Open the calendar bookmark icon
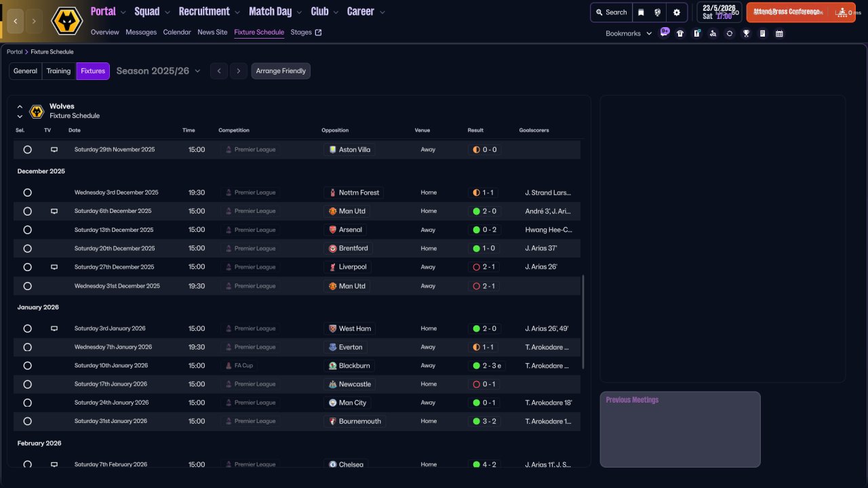 (x=779, y=33)
